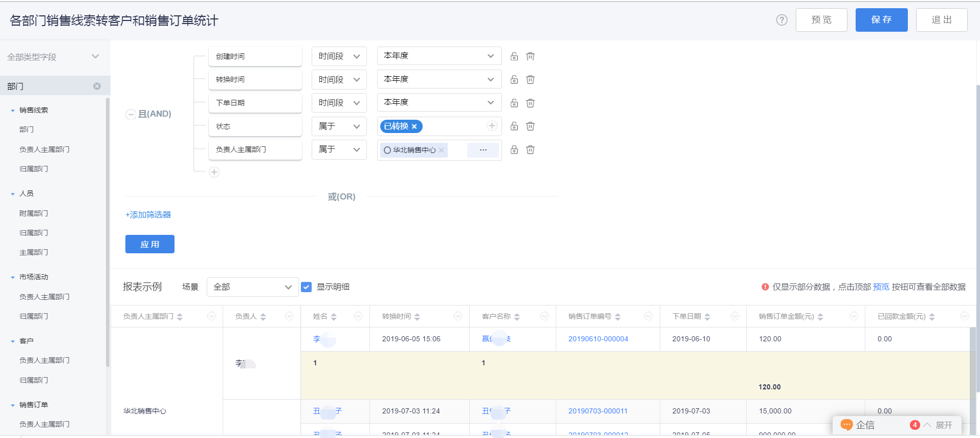Open 创建时间 value dropdown 本年度
Screen dimensions: 980x438
click(x=439, y=56)
